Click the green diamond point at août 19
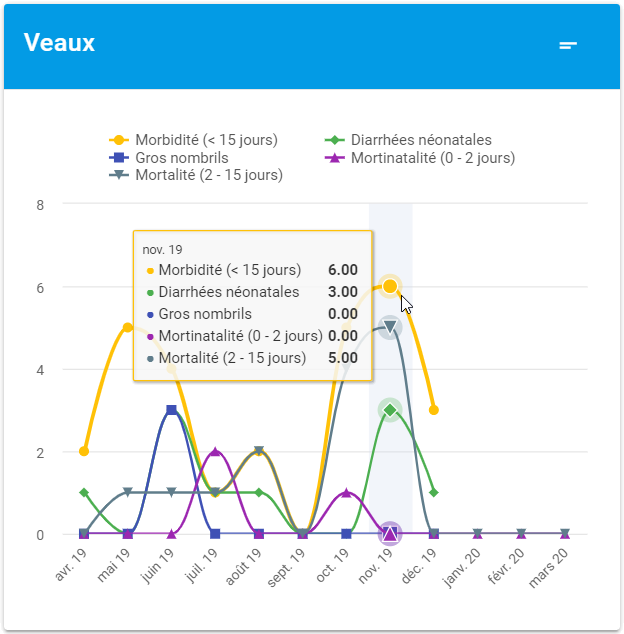The image size is (624, 634). pos(259,492)
